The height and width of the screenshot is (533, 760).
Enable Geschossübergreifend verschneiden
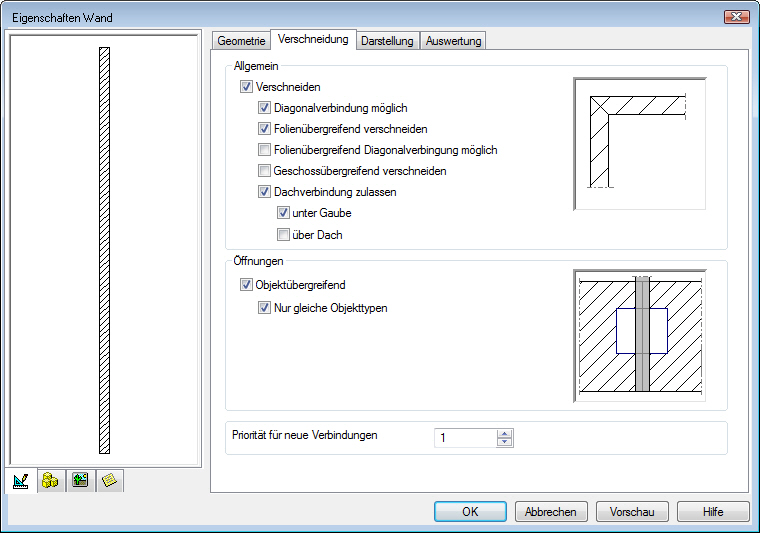pos(264,171)
